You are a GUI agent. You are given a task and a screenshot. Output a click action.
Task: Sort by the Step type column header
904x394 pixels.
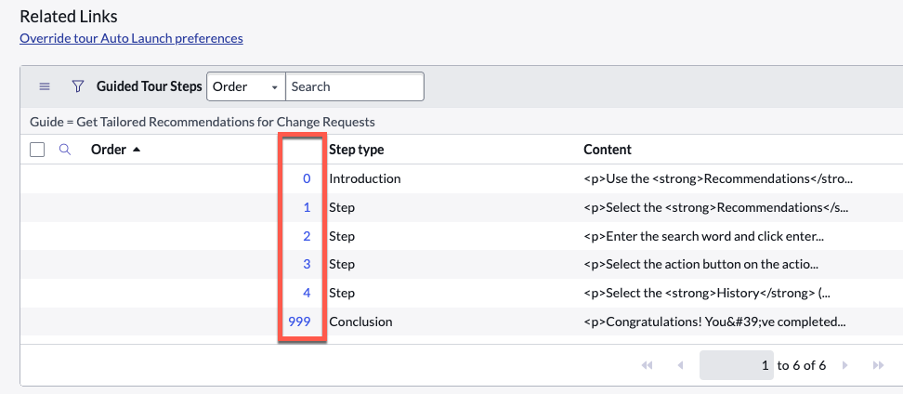coord(356,150)
